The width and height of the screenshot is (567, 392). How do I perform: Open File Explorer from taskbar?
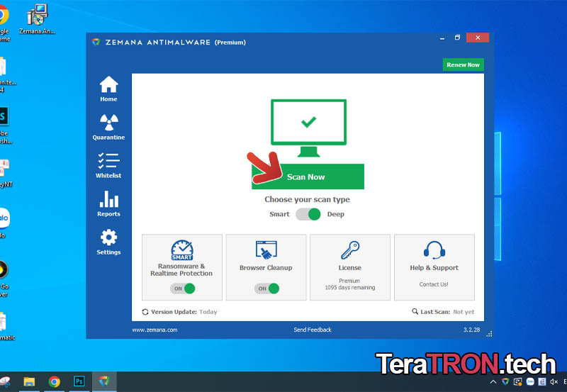click(29, 381)
